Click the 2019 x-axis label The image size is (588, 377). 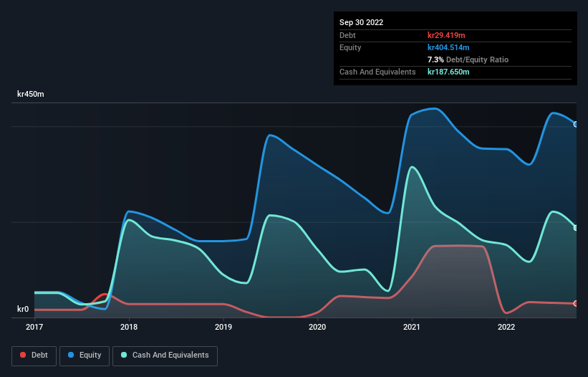(x=223, y=327)
